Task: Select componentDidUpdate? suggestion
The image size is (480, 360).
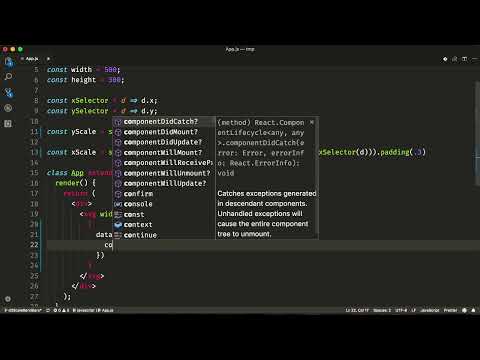Action: (164, 142)
